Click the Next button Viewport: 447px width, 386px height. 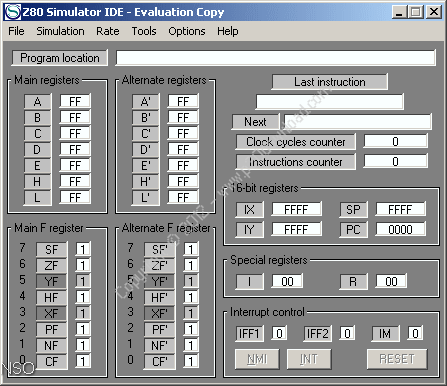click(255, 122)
